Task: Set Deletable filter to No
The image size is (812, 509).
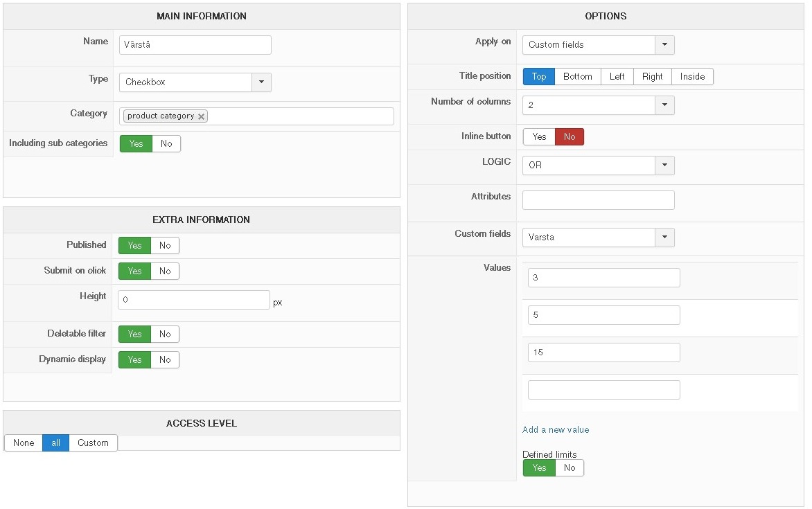Action: [165, 334]
